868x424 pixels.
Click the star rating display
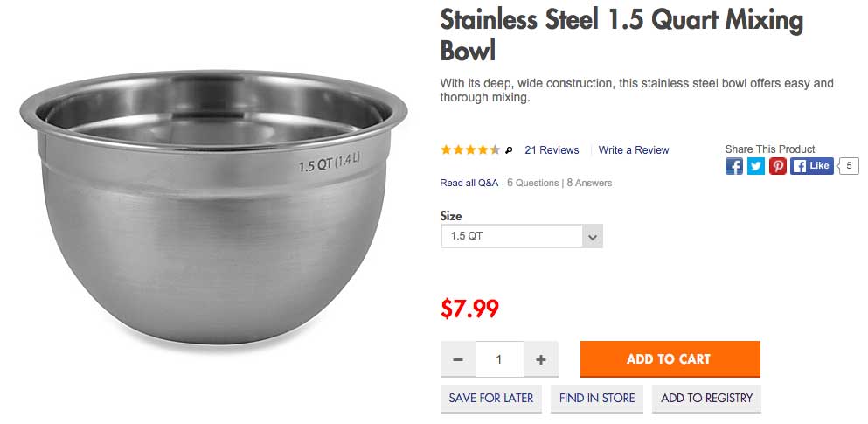point(470,150)
